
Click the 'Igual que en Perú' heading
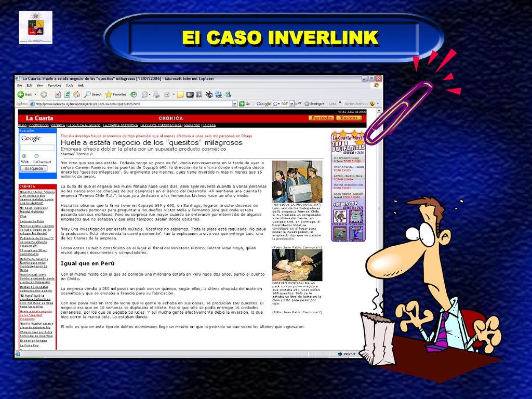[x=87, y=263]
